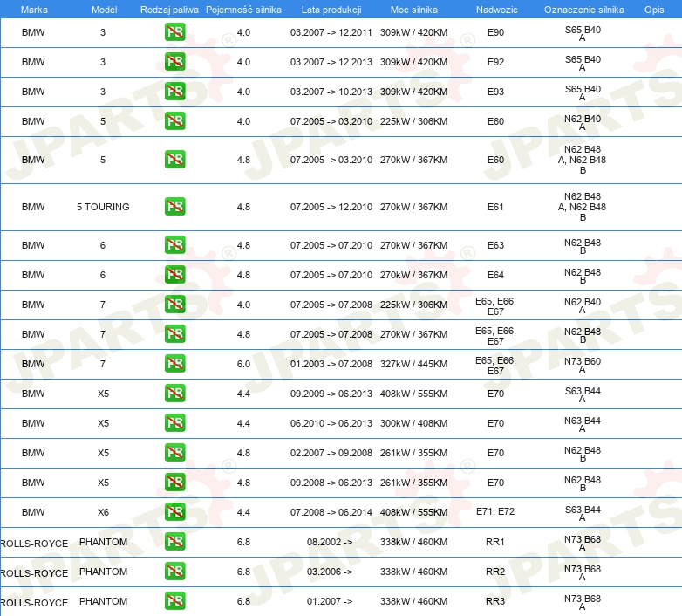Select the fuel icon for the 300kW X5 row

pos(174,423)
